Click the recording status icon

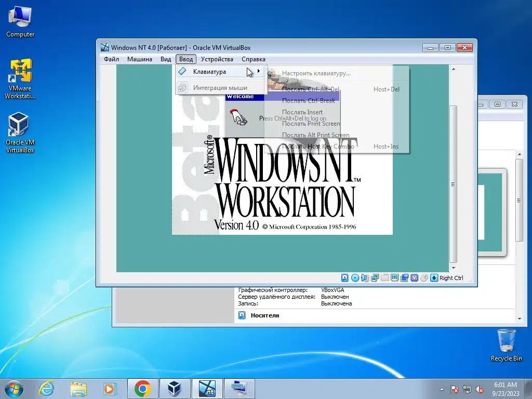(404, 278)
